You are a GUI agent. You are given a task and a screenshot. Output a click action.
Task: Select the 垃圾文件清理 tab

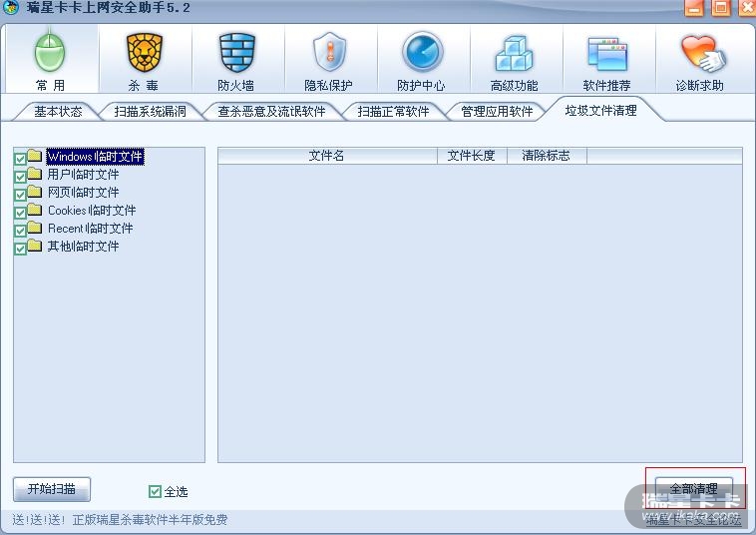click(600, 111)
